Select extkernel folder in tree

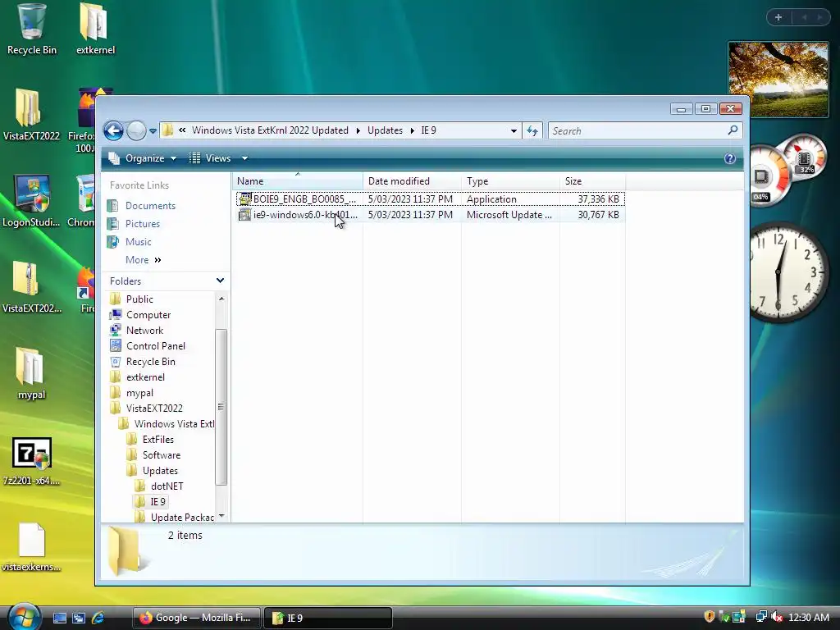pyautogui.click(x=145, y=377)
